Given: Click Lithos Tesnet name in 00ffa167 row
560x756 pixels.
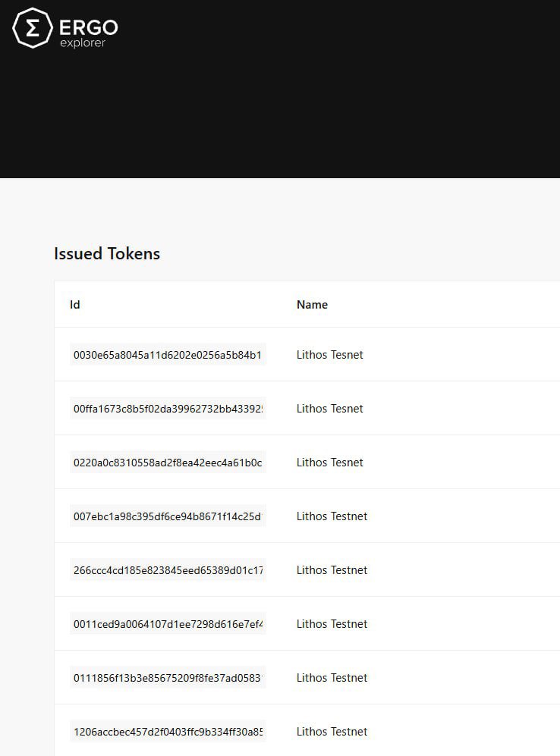Looking at the screenshot, I should 329,409.
